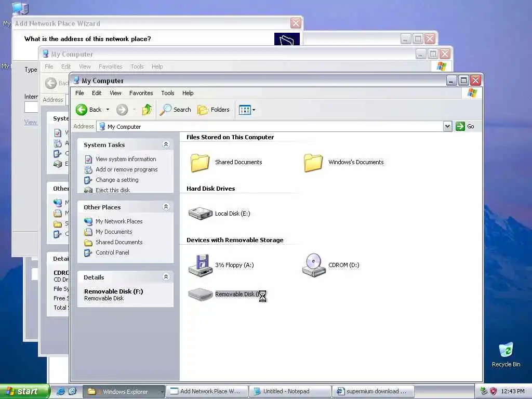This screenshot has width=532, height=399.
Task: Click the 'Devices with Removable Storage' heading
Action: tap(235, 240)
